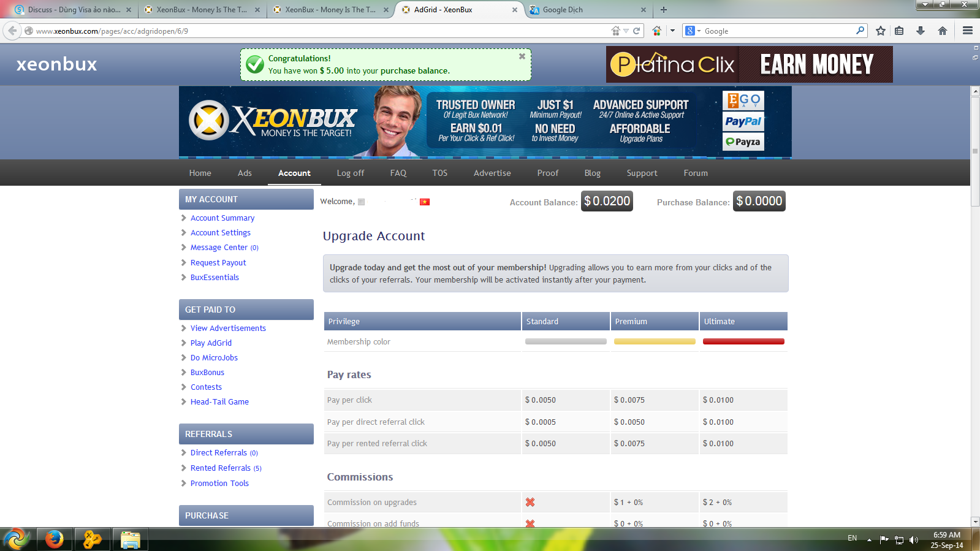Open the Account Summary link
The image size is (980, 551).
tap(222, 218)
